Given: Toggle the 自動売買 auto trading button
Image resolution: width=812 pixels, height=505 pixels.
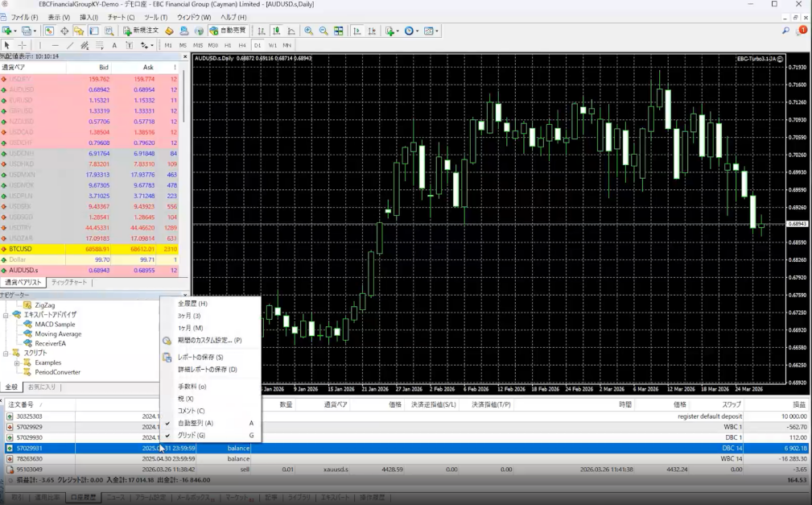Looking at the screenshot, I should [x=228, y=31].
